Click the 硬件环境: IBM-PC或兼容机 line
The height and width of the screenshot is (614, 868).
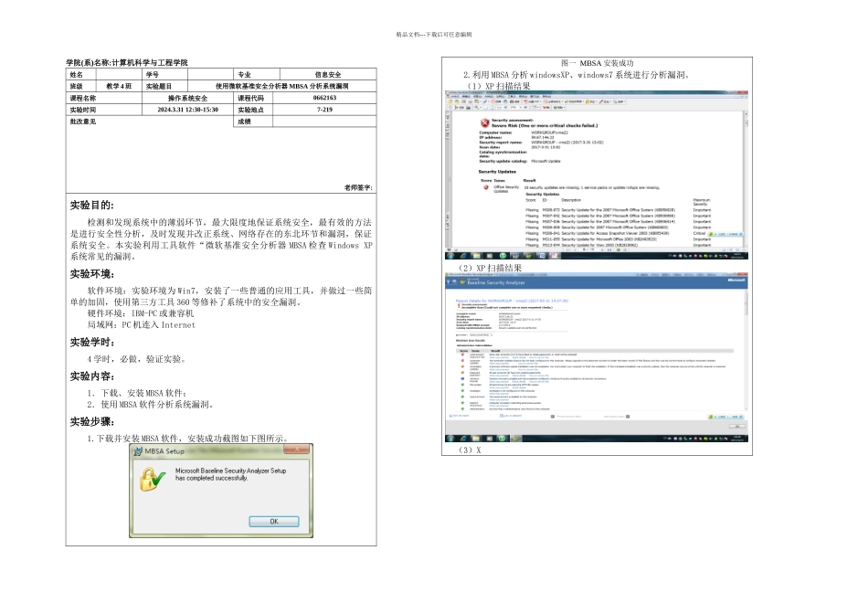coord(141,313)
